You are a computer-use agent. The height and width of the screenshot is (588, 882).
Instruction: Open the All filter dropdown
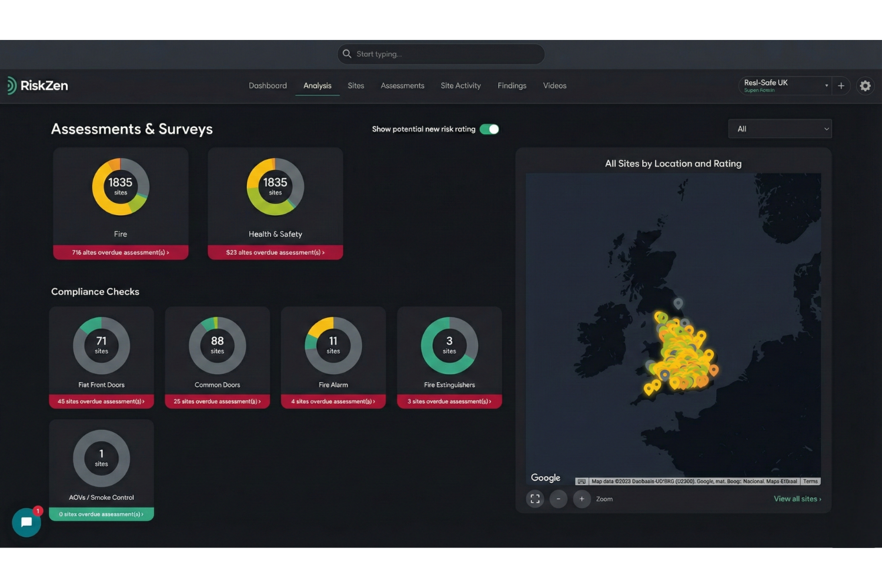(x=780, y=129)
